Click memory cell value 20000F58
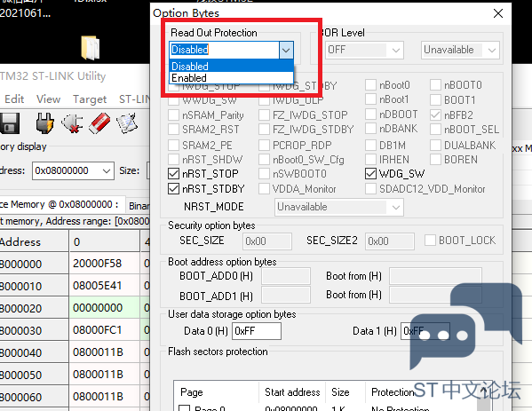The width and height of the screenshot is (532, 411). point(104,263)
